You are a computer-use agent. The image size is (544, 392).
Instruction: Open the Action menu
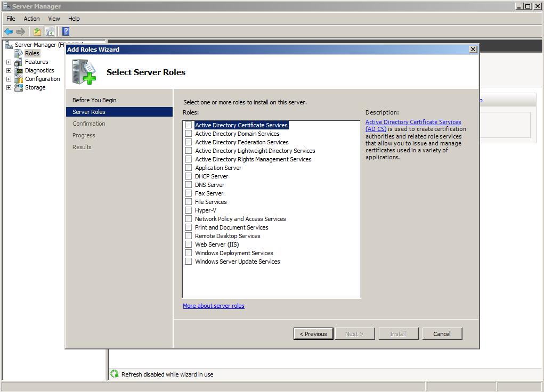pyautogui.click(x=31, y=19)
